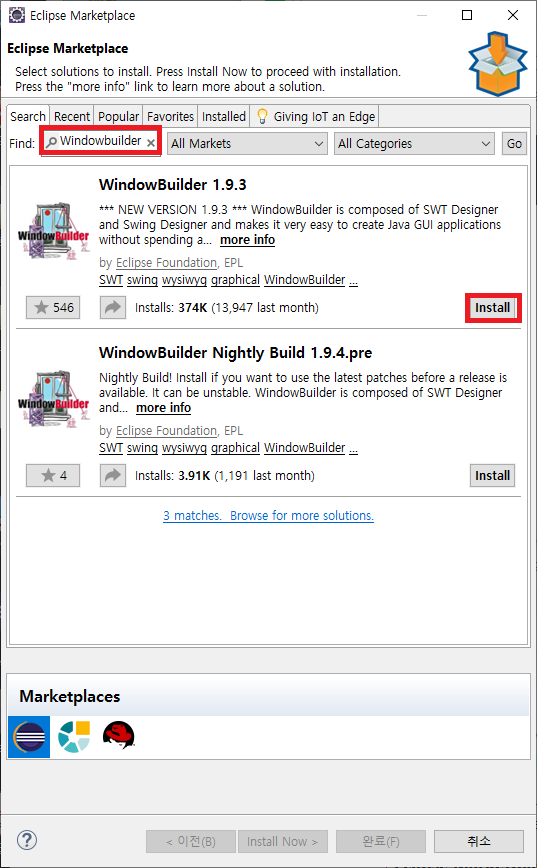Viewport: 537px width, 868px height.
Task: Open the Obeo Marketplace catalog icon
Action: [74, 737]
